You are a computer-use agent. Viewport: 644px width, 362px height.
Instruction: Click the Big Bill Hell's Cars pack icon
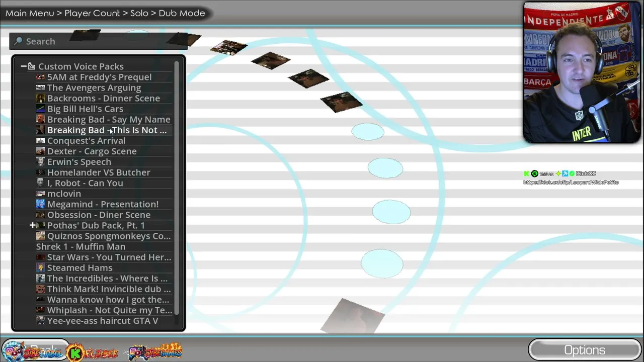click(x=40, y=109)
